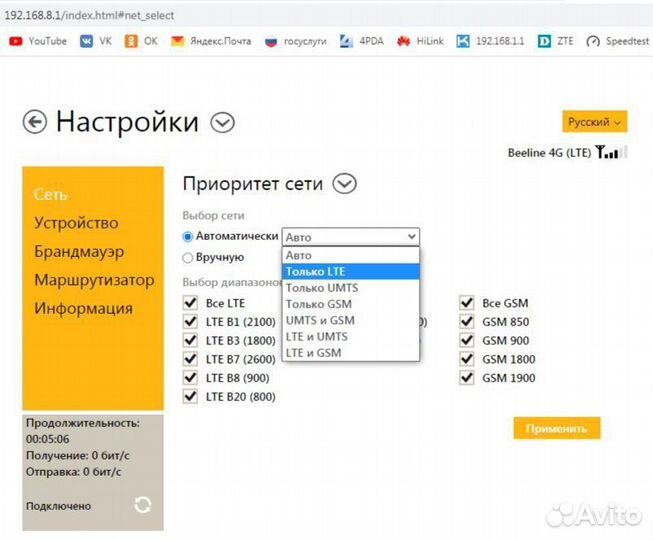Toggle the LTE B1 (2100) checkbox

pyautogui.click(x=190, y=321)
